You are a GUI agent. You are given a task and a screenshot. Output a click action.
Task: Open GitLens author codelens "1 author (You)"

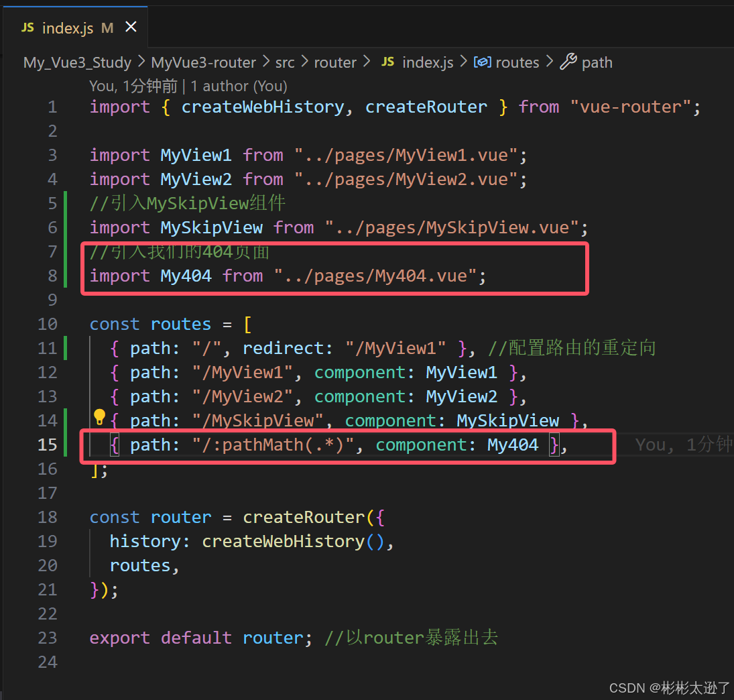(x=239, y=86)
